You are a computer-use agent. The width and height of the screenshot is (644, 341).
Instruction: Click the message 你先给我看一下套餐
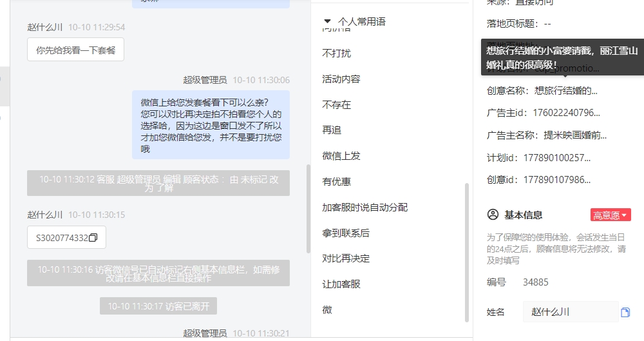75,50
